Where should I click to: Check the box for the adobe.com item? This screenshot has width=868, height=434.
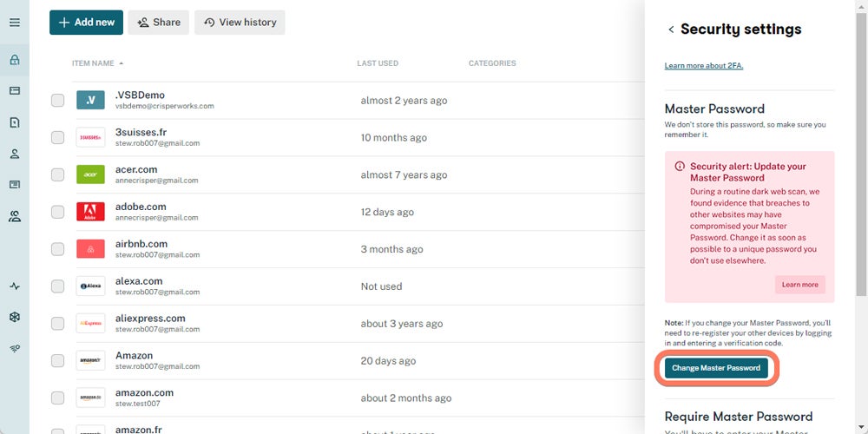57,212
